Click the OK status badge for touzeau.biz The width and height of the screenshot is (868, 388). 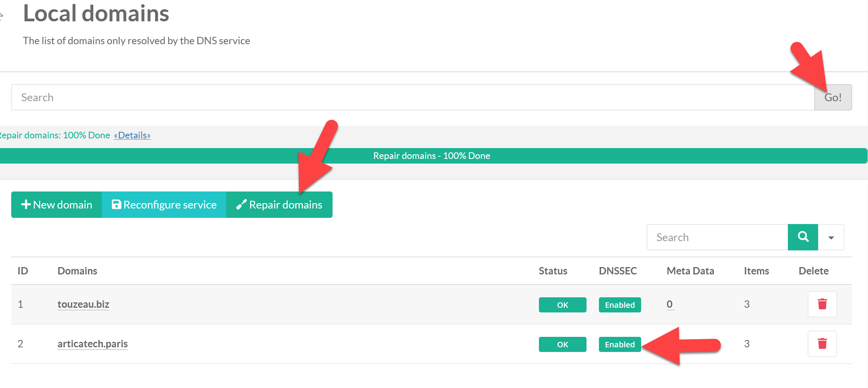click(562, 305)
